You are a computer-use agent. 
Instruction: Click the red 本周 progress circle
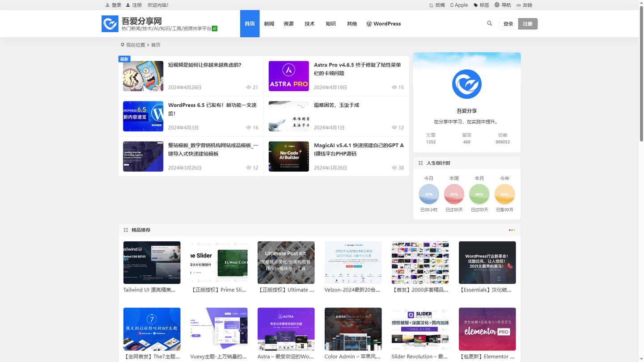[454, 194]
